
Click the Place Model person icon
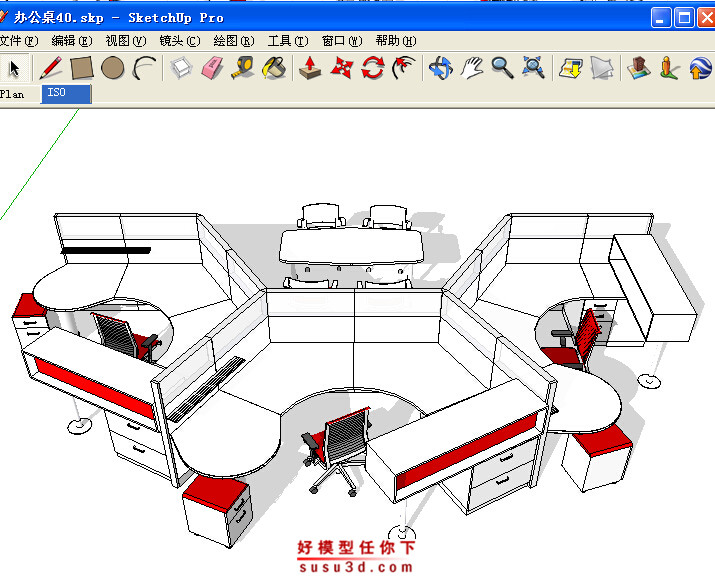(x=669, y=68)
